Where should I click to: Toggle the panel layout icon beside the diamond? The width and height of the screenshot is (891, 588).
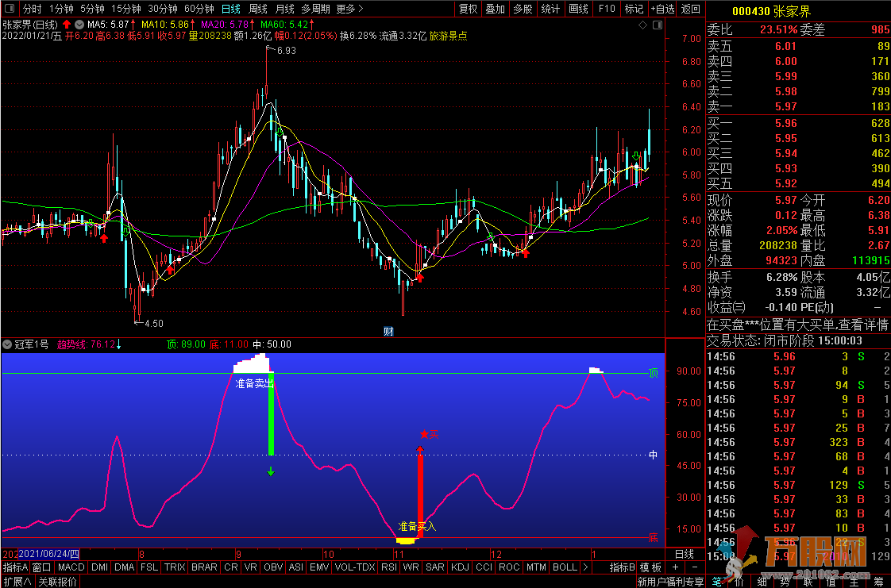click(656, 25)
